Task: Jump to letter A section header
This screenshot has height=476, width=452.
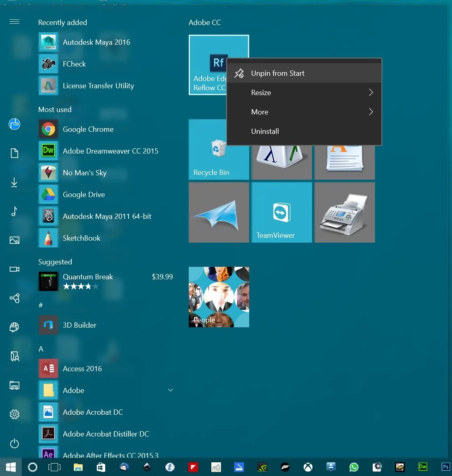Action: point(41,349)
